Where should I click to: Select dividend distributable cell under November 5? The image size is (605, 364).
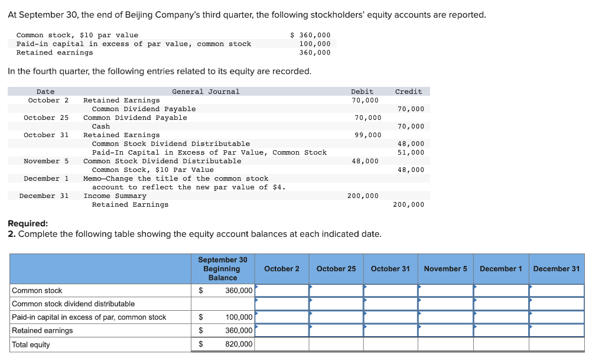click(x=445, y=304)
